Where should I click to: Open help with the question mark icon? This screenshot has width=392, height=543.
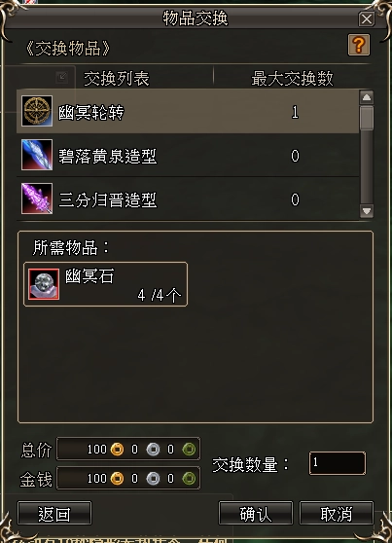click(x=358, y=45)
